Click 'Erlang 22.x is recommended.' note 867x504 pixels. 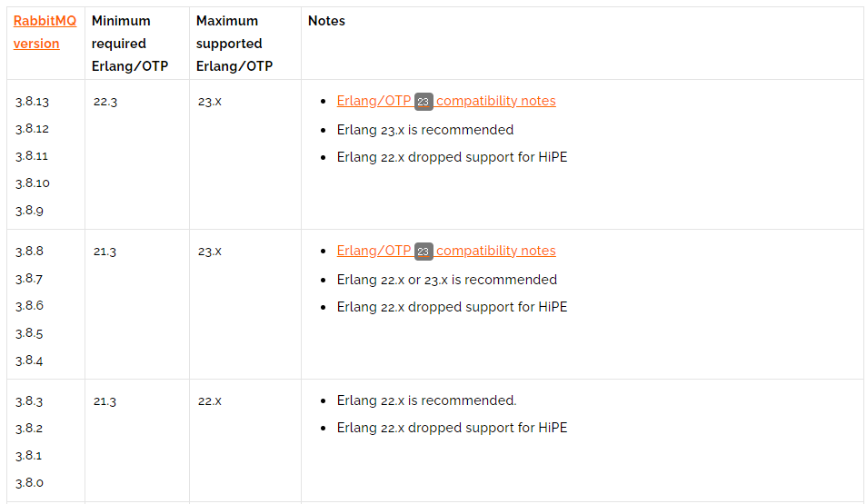click(426, 400)
